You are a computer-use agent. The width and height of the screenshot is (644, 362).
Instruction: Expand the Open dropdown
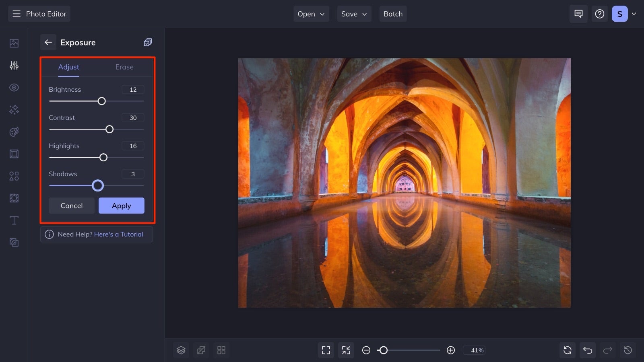click(x=311, y=14)
